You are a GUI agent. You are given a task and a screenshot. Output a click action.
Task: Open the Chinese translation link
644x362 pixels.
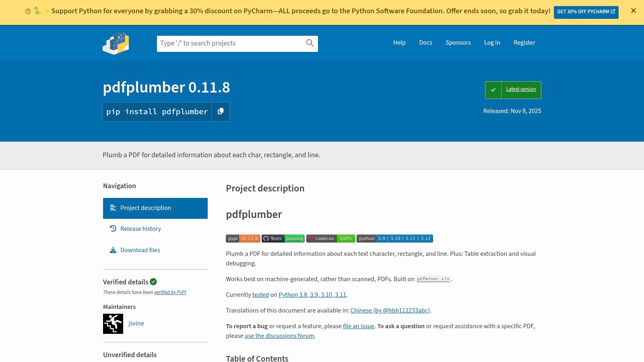(x=390, y=311)
